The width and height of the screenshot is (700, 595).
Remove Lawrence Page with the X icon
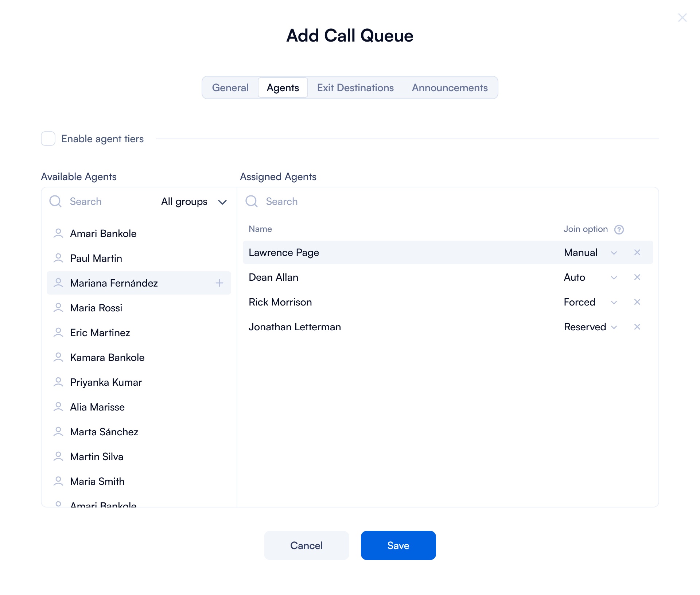tap(637, 252)
